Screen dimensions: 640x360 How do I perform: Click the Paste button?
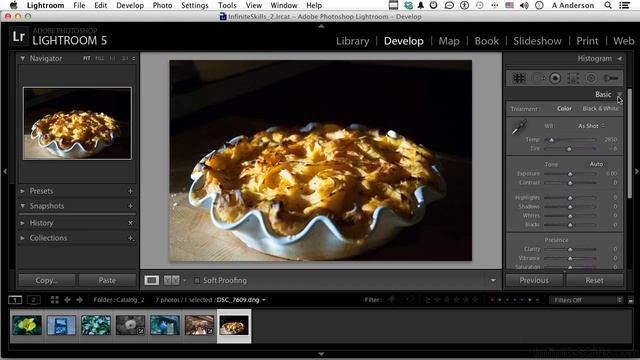point(107,280)
